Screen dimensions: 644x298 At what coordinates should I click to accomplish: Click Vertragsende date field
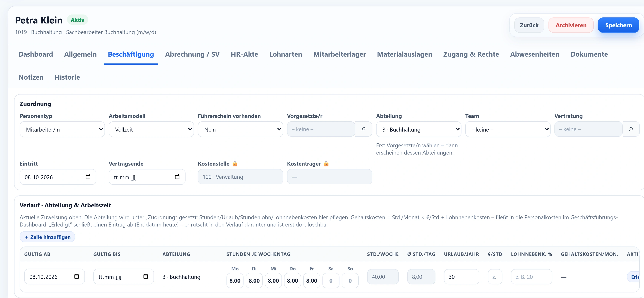click(x=147, y=177)
